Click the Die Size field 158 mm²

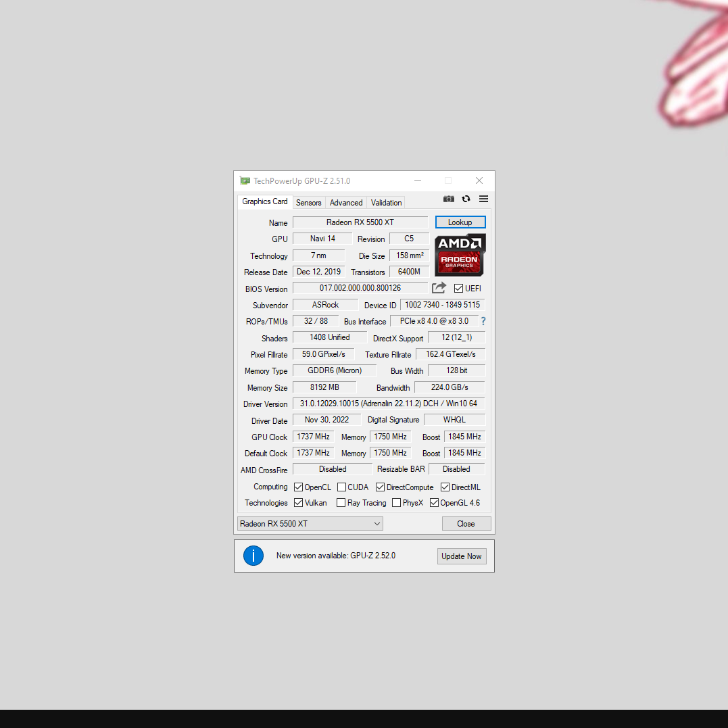pyautogui.click(x=409, y=256)
